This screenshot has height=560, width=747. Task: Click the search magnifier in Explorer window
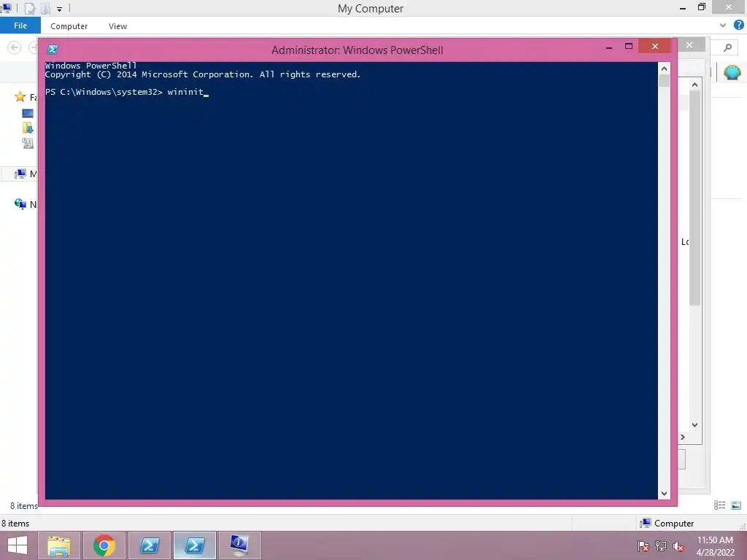(x=727, y=47)
